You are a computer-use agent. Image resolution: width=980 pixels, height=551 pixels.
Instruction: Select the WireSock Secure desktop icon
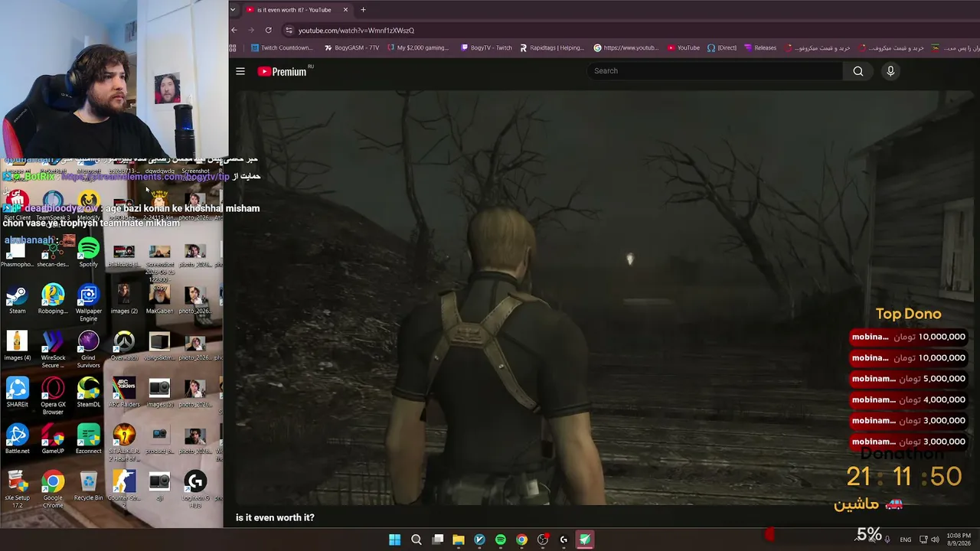pyautogui.click(x=53, y=350)
